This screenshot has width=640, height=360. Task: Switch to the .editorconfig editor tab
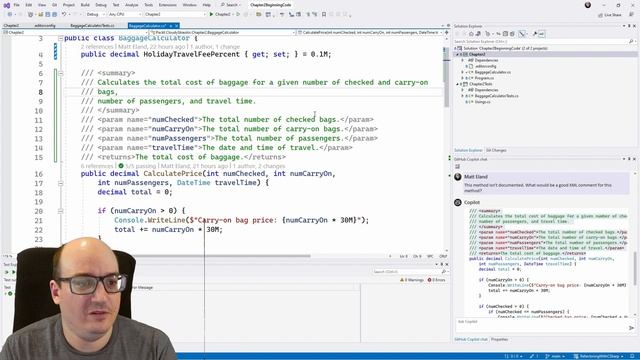tap(44, 26)
